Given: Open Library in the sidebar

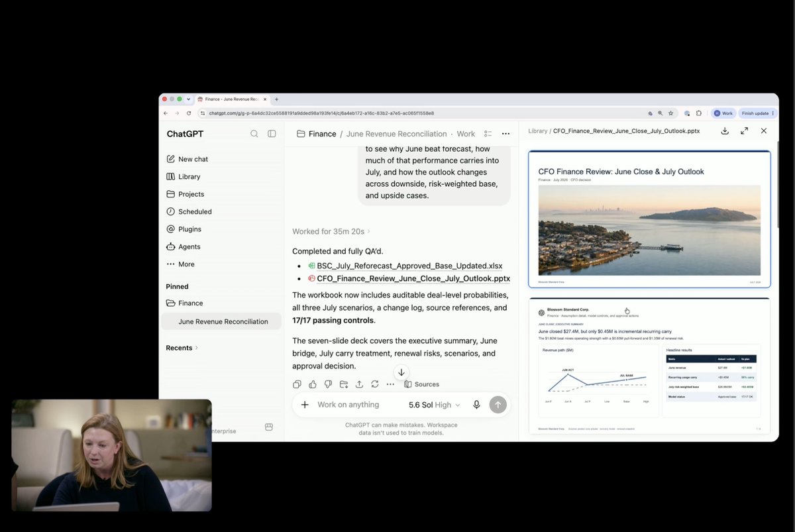Looking at the screenshot, I should [184, 177].
